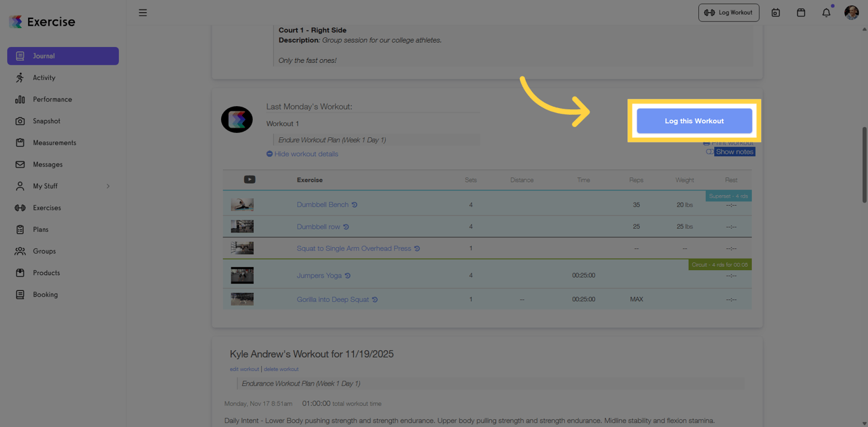Open Squat to Single Arm Overhead Press link

pyautogui.click(x=354, y=248)
